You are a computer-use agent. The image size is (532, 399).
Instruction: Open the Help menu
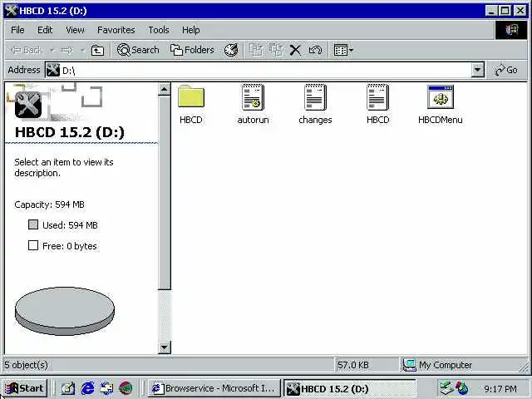click(190, 30)
